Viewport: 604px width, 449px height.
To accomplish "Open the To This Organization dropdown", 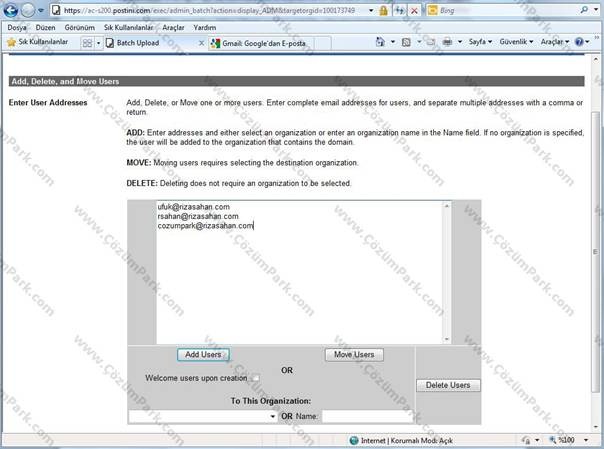I will tap(203, 416).
